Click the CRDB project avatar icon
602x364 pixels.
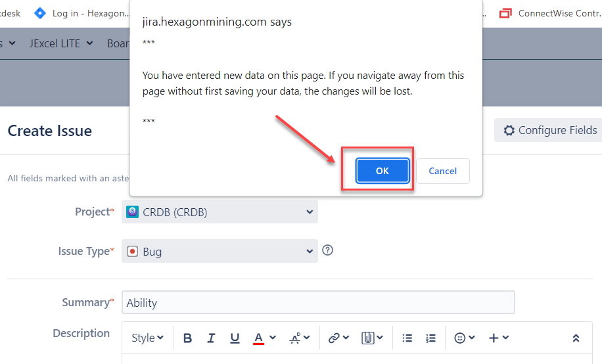(133, 212)
